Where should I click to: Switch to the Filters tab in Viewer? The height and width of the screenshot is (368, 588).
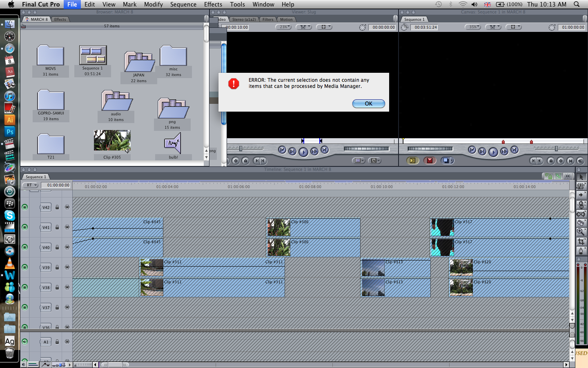click(268, 19)
